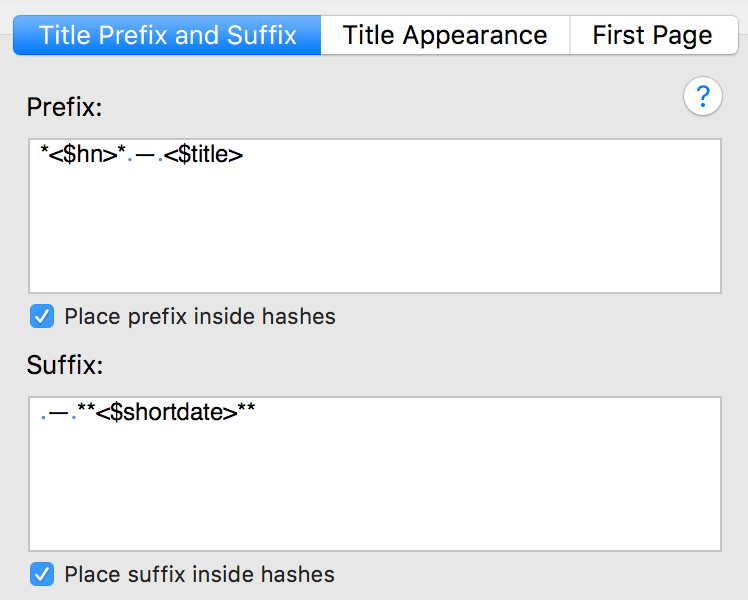Screen dimensions: 748x600
Task: Click the Prefix: label
Action: pos(64,107)
